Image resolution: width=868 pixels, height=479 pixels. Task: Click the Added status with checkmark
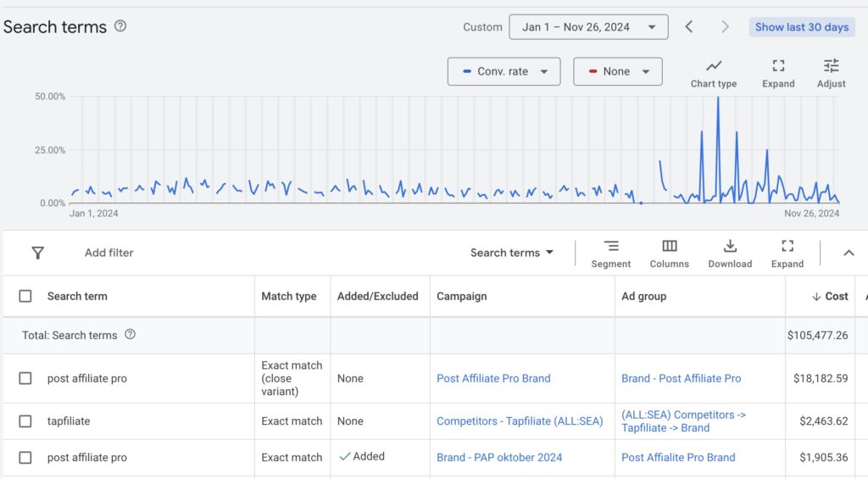pyautogui.click(x=362, y=456)
